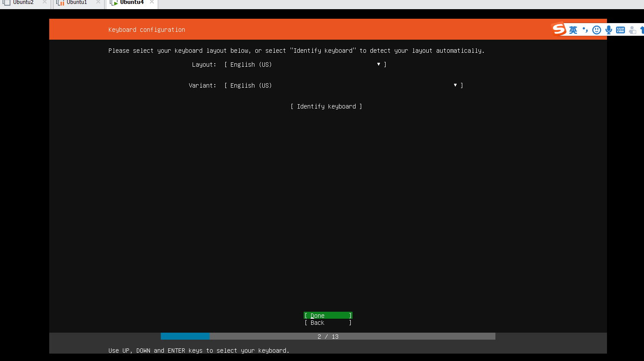Activate the Identify keyboard button
The height and width of the screenshot is (361, 644).
[326, 106]
